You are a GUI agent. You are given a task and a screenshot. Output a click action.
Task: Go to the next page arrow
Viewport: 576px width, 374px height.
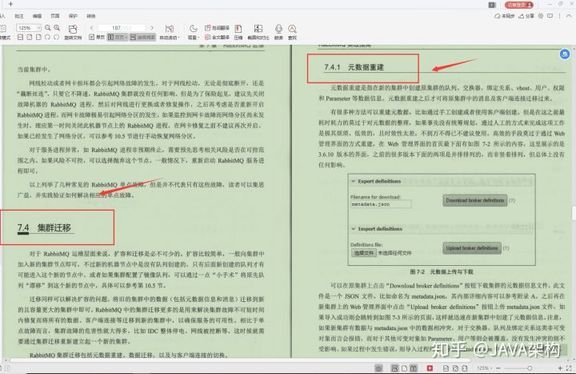tap(152, 28)
